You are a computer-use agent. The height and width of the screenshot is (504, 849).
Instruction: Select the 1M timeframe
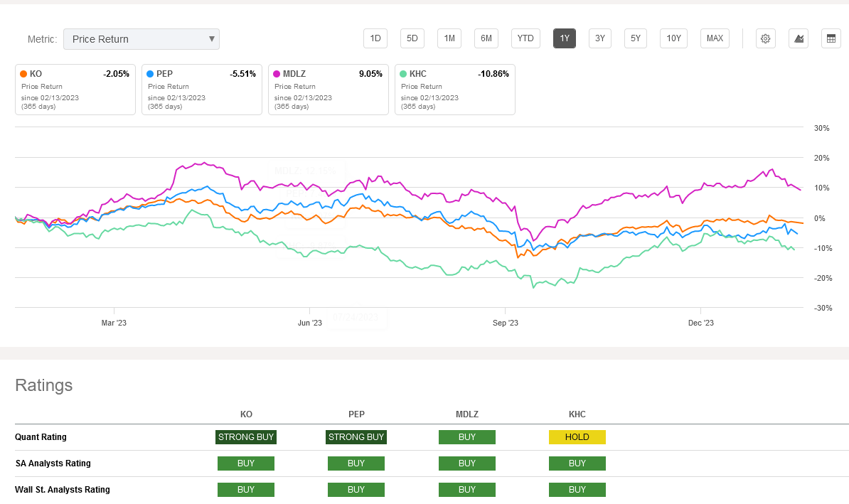click(x=449, y=38)
